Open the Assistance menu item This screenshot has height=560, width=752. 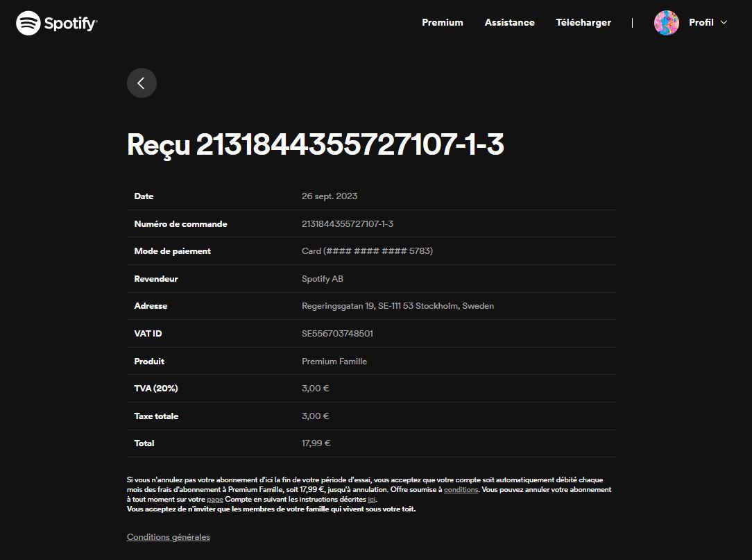coord(509,23)
